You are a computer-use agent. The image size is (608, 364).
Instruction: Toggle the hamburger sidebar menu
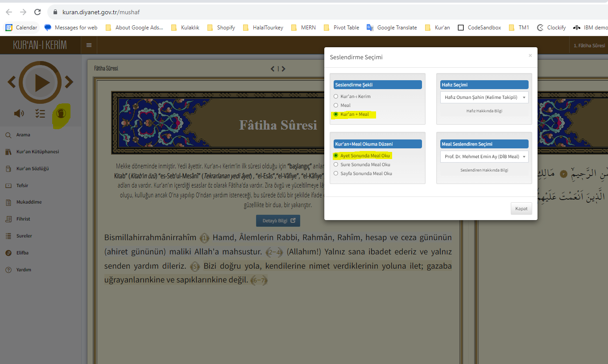click(89, 45)
